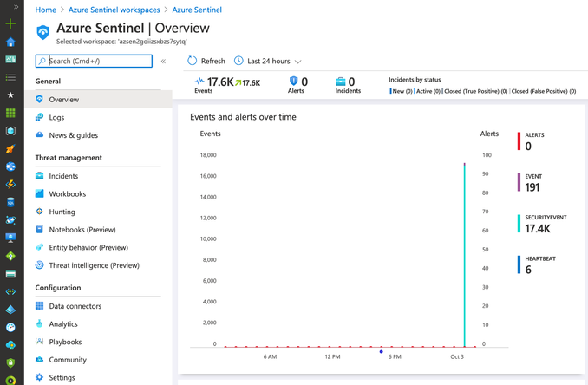Click the teal spike in the events chart
The width and height of the screenshot is (588, 385).
pyautogui.click(x=464, y=255)
